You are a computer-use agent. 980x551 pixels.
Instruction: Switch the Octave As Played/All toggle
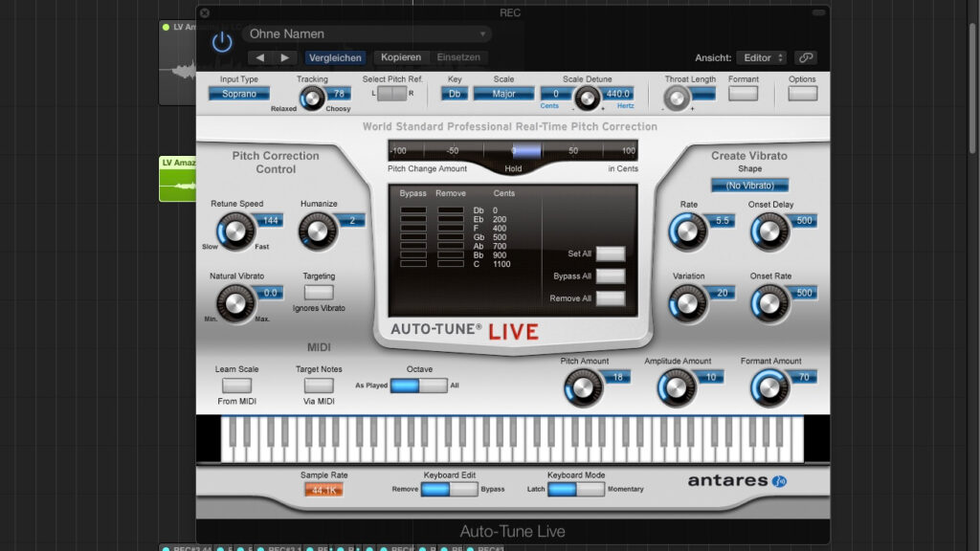click(419, 386)
